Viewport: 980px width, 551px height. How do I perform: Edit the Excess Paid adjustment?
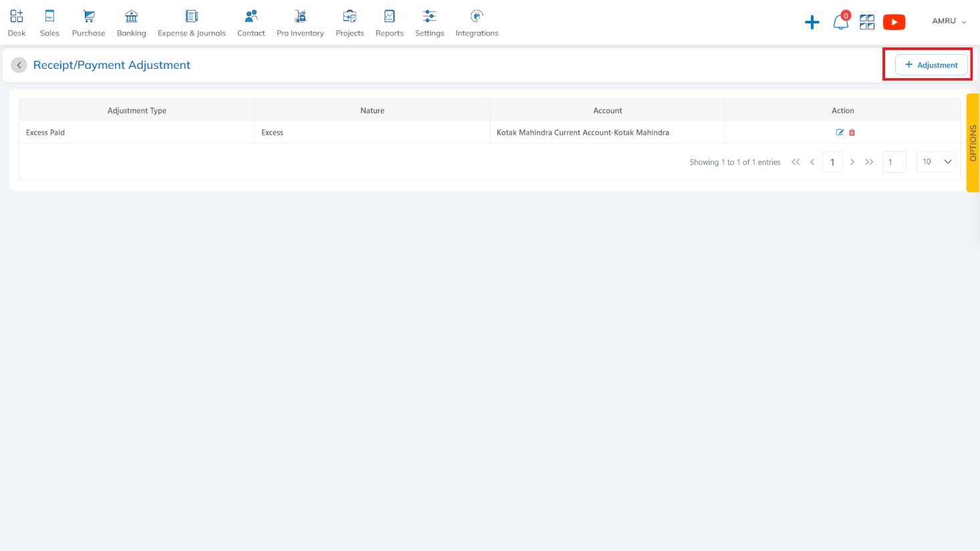pos(840,132)
